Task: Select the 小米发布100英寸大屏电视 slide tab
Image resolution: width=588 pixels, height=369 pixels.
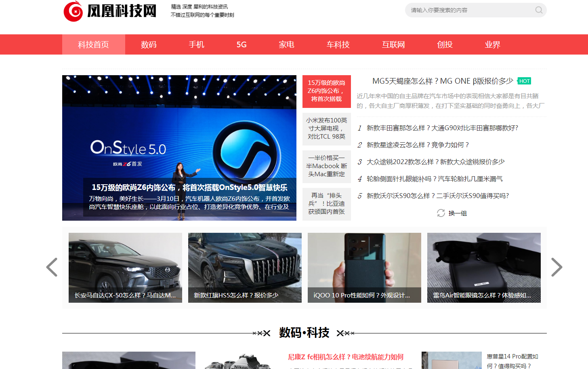Action: point(327,129)
